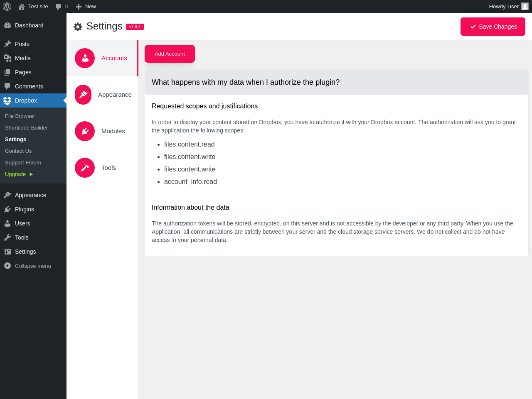Viewport: 532px width, 399px height.
Task: Open the New content dropdown in admin bar
Action: click(86, 7)
